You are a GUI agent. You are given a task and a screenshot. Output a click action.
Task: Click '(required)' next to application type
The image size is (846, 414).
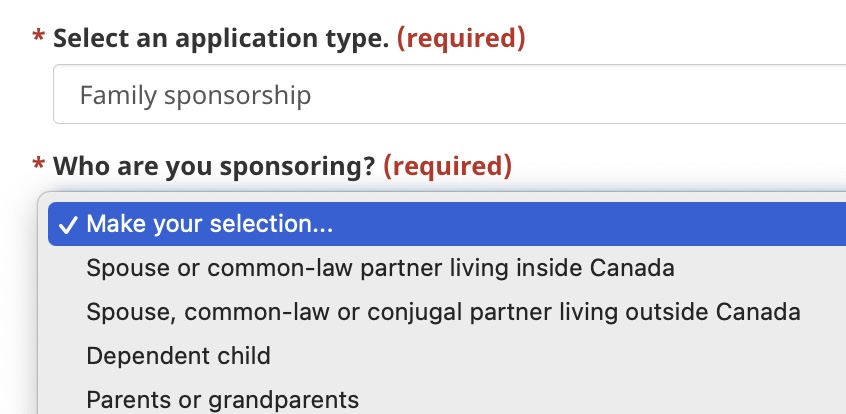pos(461,39)
